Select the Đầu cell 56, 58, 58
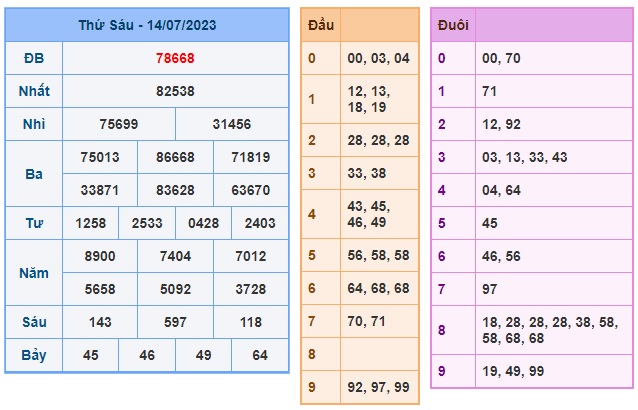Image resolution: width=638 pixels, height=410 pixels. [378, 255]
